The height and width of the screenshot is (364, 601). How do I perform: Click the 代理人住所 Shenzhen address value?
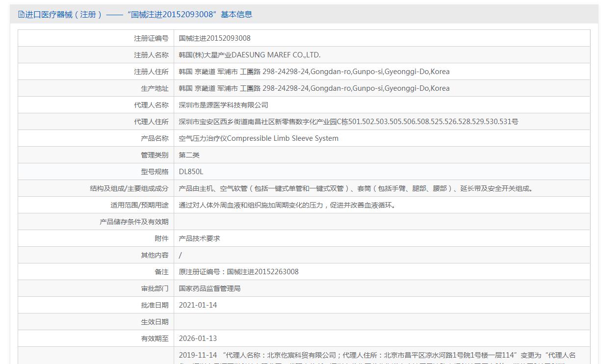[x=348, y=122]
